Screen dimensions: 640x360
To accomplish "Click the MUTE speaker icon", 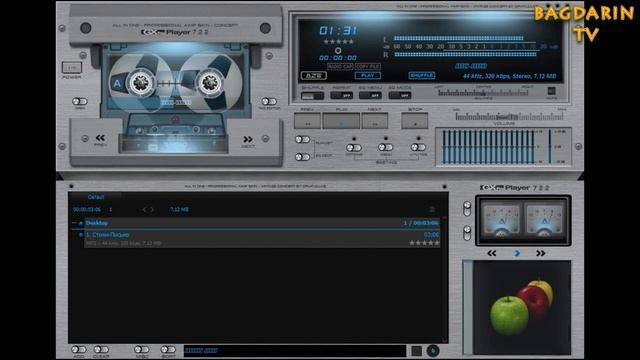I will click(551, 91).
